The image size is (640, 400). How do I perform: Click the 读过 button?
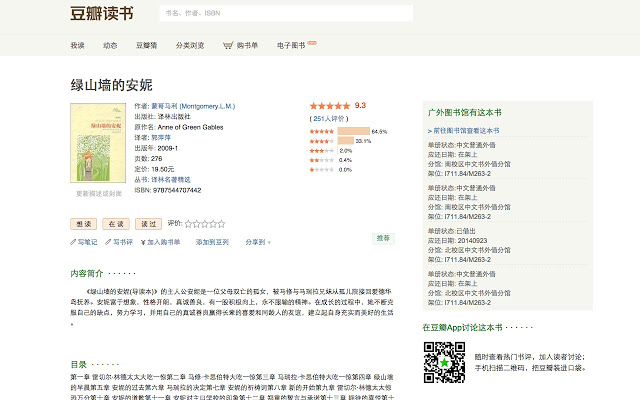149,224
